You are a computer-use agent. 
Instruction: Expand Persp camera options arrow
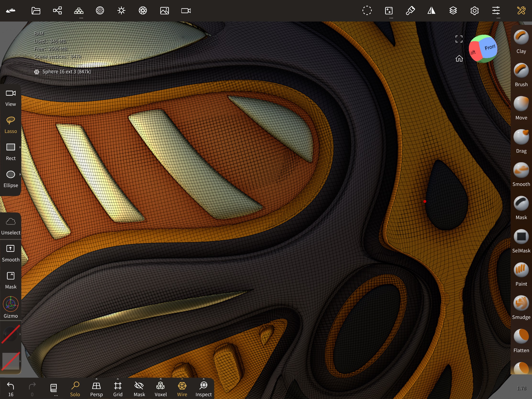tap(96, 379)
